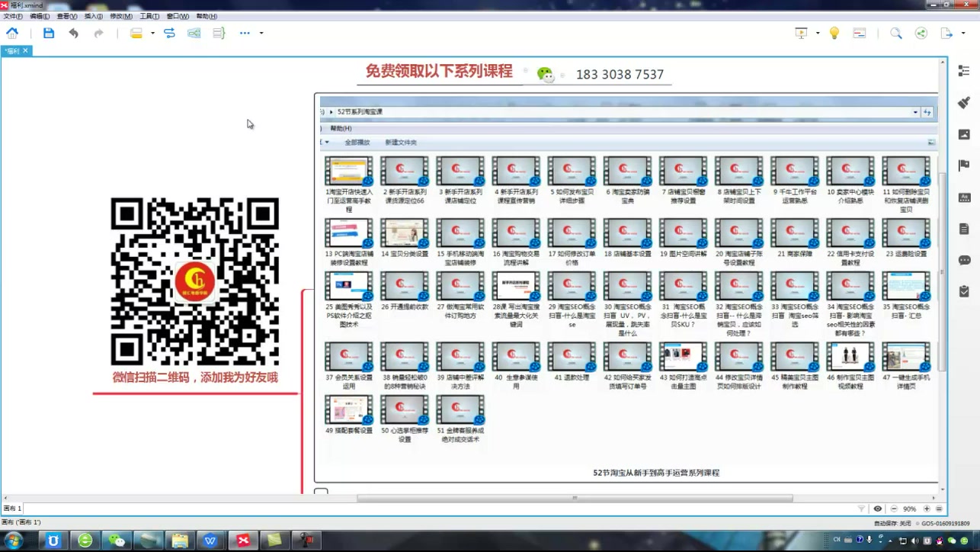
Task: Select the phone number 183 3038 7537
Action: tap(620, 74)
